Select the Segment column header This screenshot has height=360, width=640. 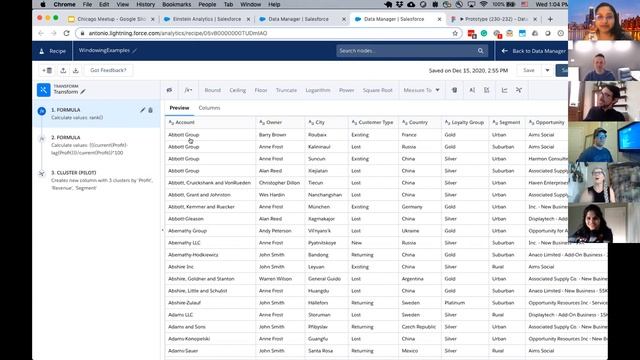[x=507, y=122]
